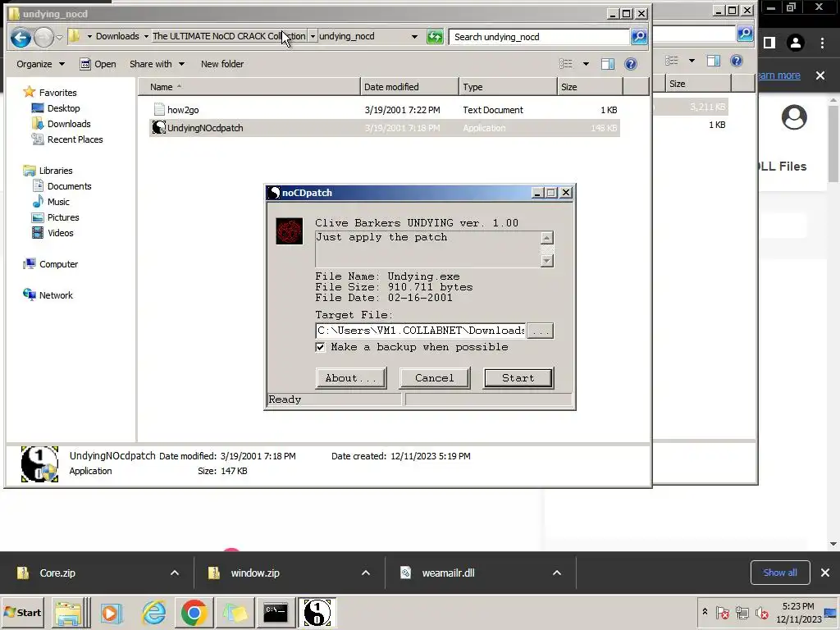Image resolution: width=840 pixels, height=630 pixels.
Task: Open recent pages dropdown arrow
Action: coord(59,37)
